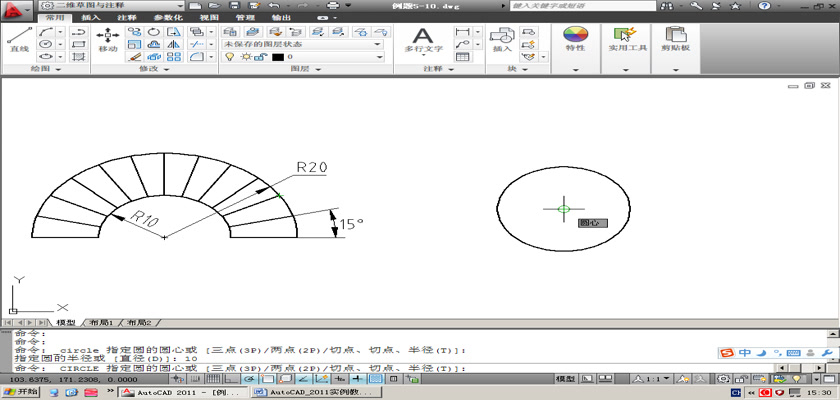Open the AutoCAD application menu button
The image size is (840, 400).
pyautogui.click(x=17, y=10)
